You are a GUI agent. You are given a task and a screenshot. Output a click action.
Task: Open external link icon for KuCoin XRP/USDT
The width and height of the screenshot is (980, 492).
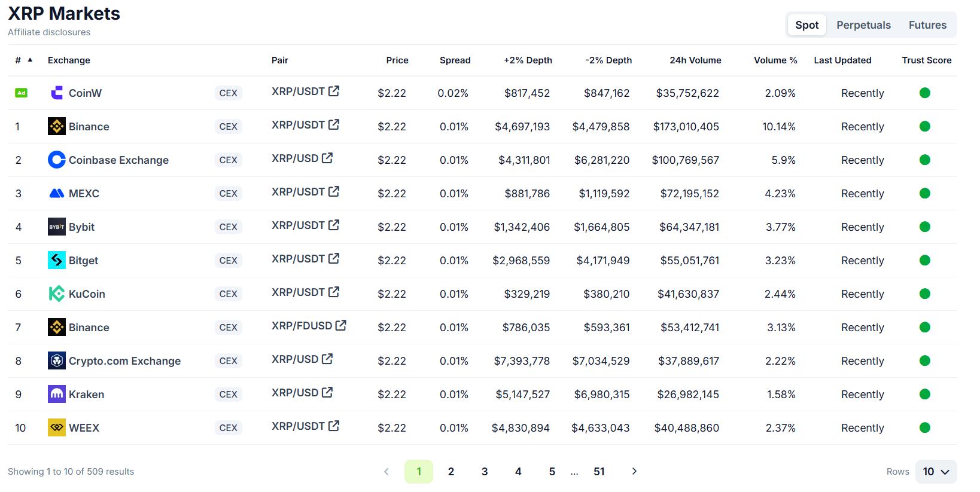(334, 292)
